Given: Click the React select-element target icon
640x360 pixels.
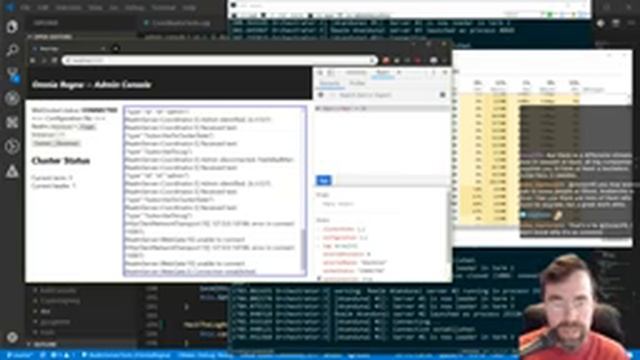Looking at the screenshot, I should (321, 95).
